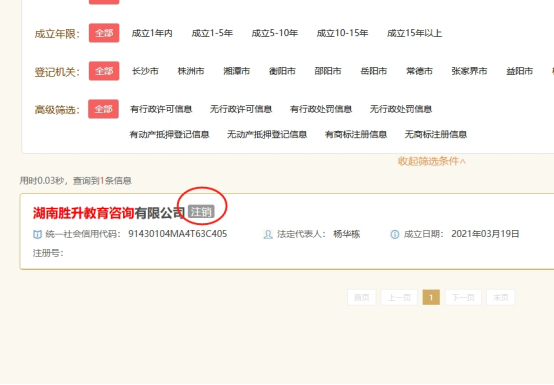Image resolution: width=554 pixels, height=385 pixels.
Task: Choose 衡阳市 as the registration authority
Action: 282,71
